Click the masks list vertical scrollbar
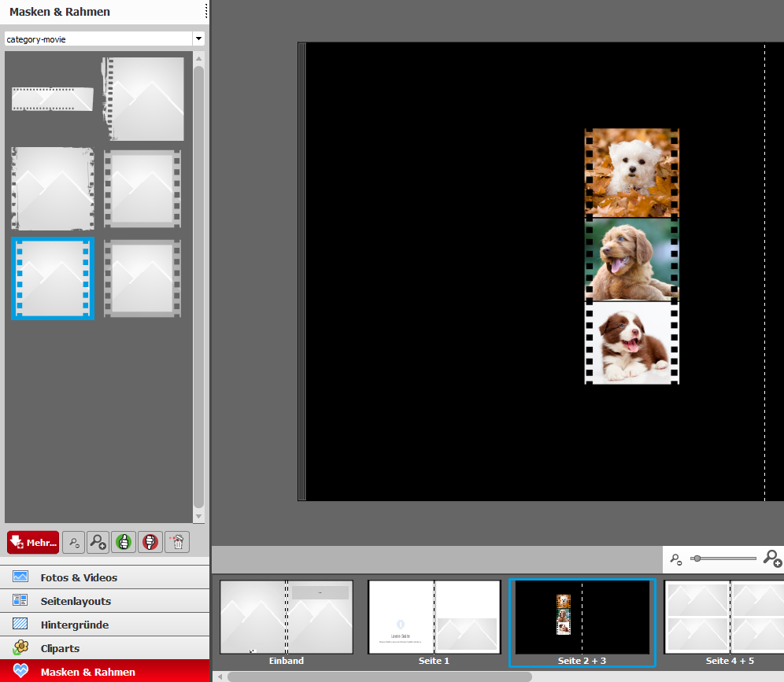The width and height of the screenshot is (784, 682). click(x=198, y=287)
